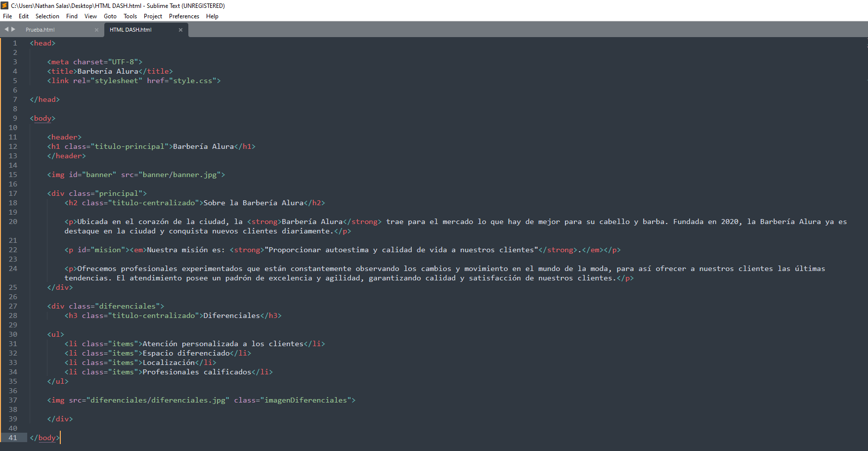Viewport: 868px width, 451px height.
Task: Click the Sublime Text app icon in title bar
Action: click(x=4, y=5)
